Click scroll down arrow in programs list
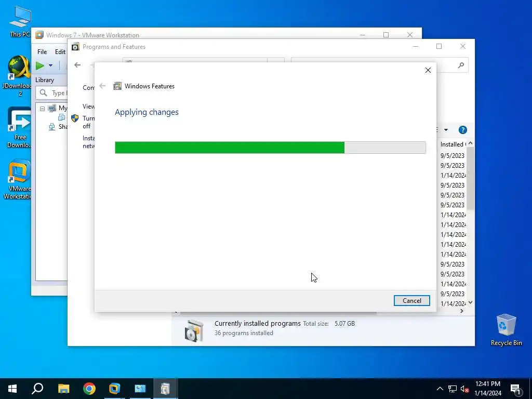The width and height of the screenshot is (532, 399). [470, 302]
